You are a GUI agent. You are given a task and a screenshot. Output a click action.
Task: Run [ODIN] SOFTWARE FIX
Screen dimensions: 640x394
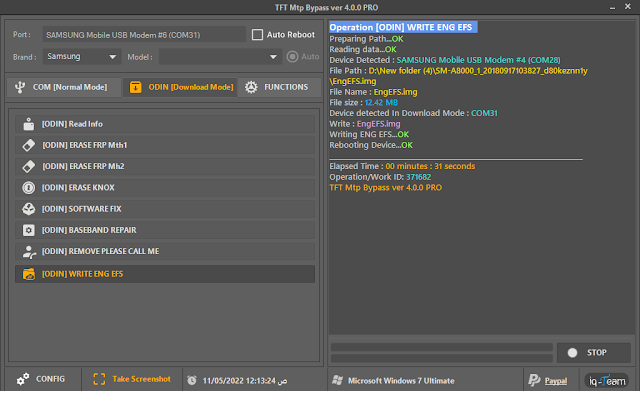(x=165, y=209)
